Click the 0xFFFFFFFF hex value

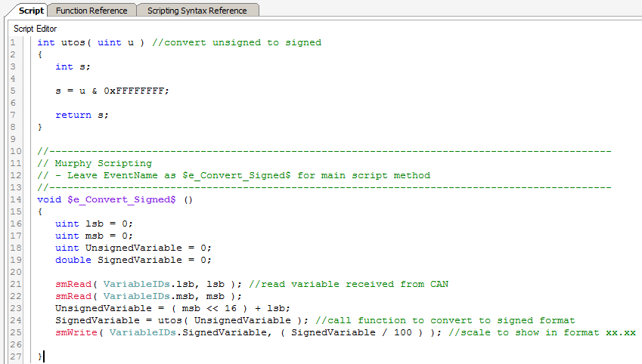[x=136, y=91]
